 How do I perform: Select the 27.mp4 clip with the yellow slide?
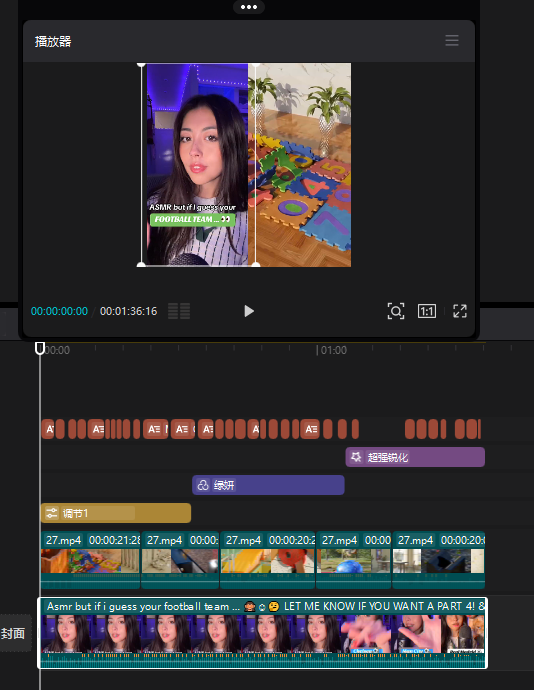[268, 560]
